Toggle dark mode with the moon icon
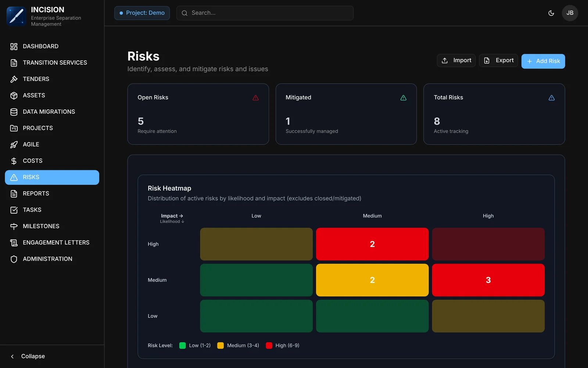 click(551, 13)
